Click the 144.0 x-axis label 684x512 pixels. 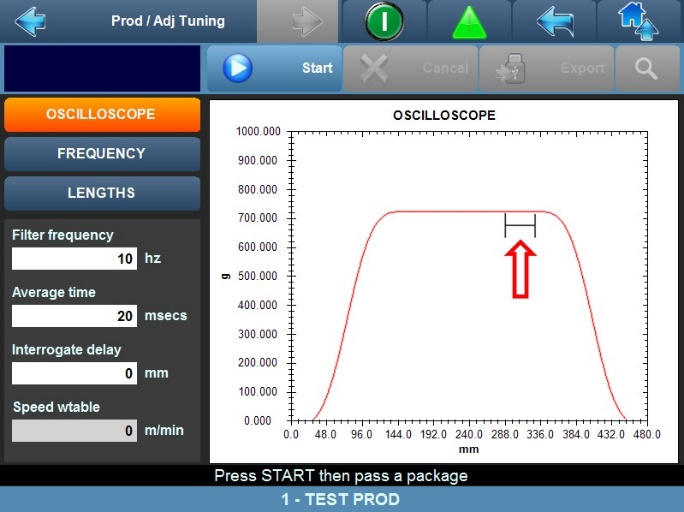[398, 434]
